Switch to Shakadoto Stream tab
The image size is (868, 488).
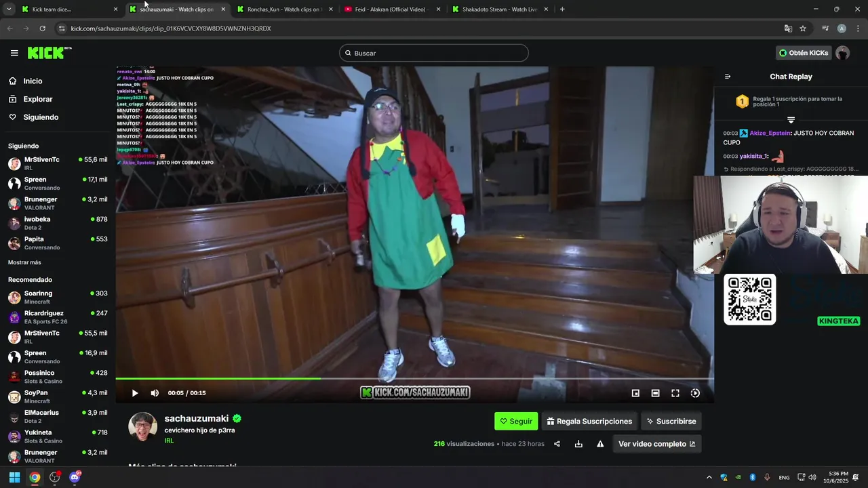500,9
